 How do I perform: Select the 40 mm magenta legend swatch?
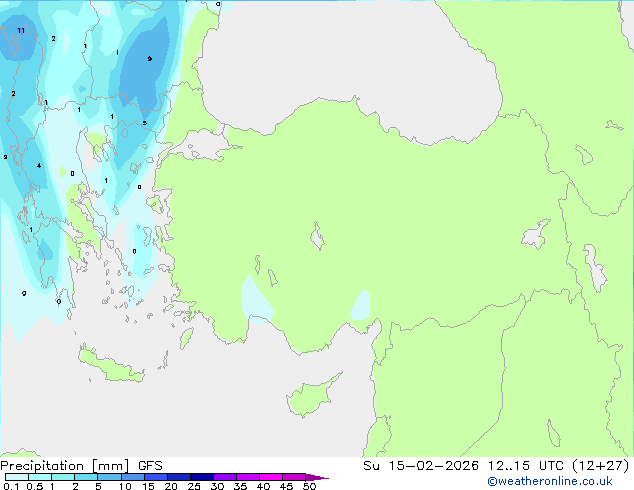pyautogui.click(x=271, y=477)
